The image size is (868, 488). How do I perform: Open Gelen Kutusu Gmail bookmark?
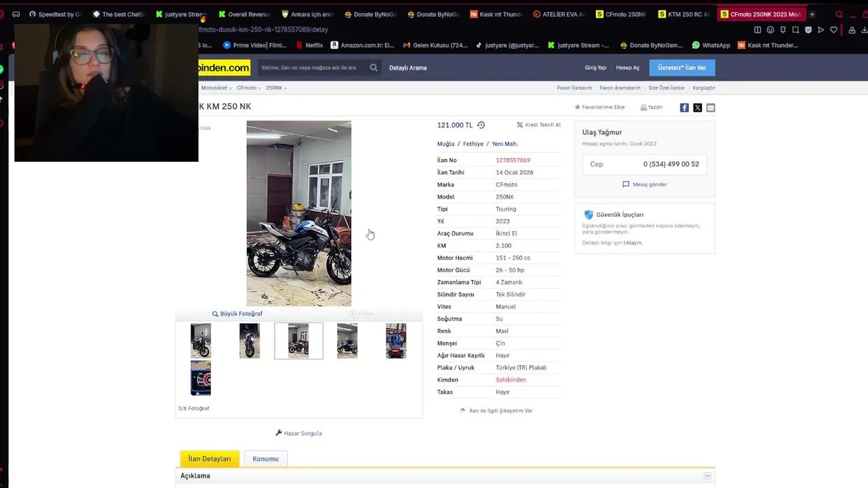pos(435,45)
